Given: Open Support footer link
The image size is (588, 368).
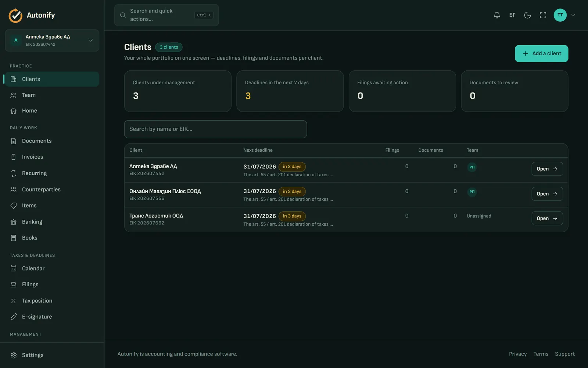Looking at the screenshot, I should click(565, 354).
